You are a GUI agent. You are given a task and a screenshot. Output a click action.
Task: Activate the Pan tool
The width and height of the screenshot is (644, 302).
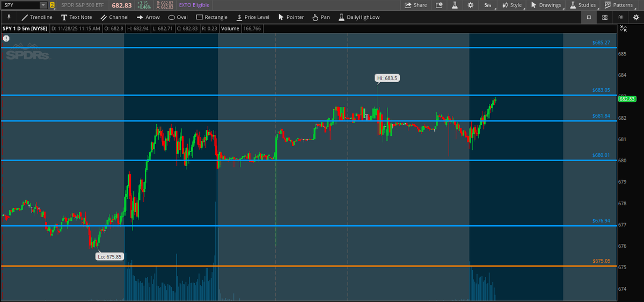pos(321,17)
